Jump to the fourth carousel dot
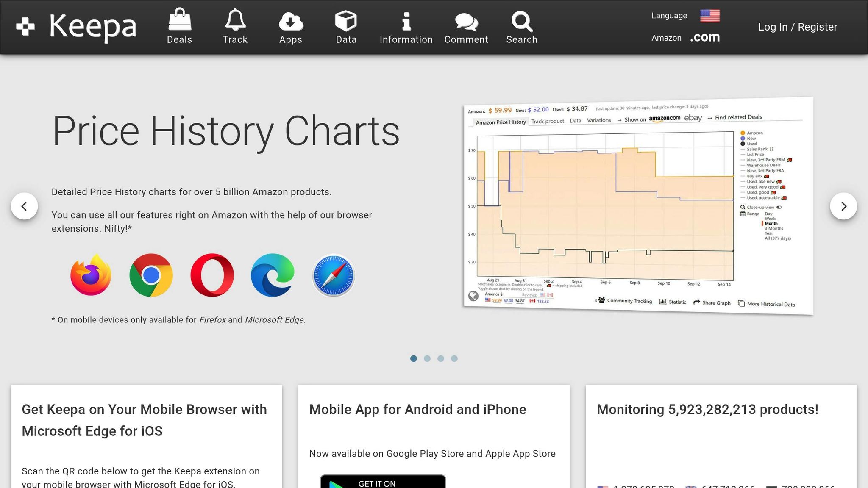The height and width of the screenshot is (488, 868). click(x=454, y=359)
